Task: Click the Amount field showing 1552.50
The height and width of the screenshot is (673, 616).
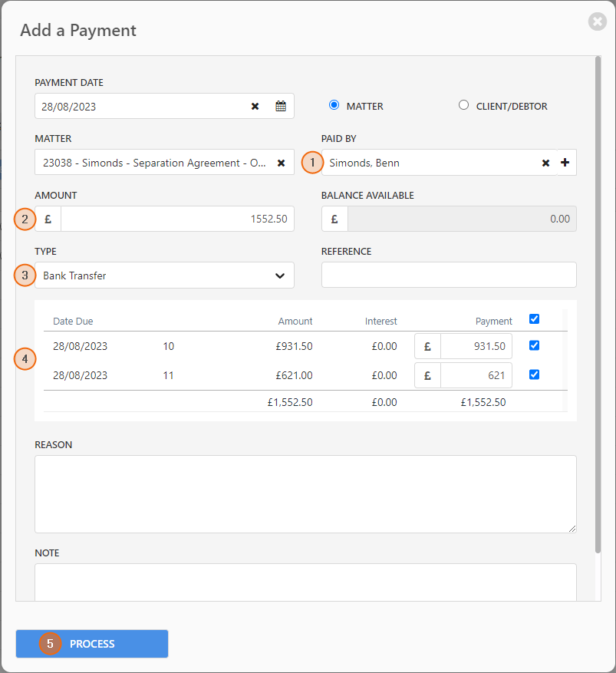Action: (178, 219)
